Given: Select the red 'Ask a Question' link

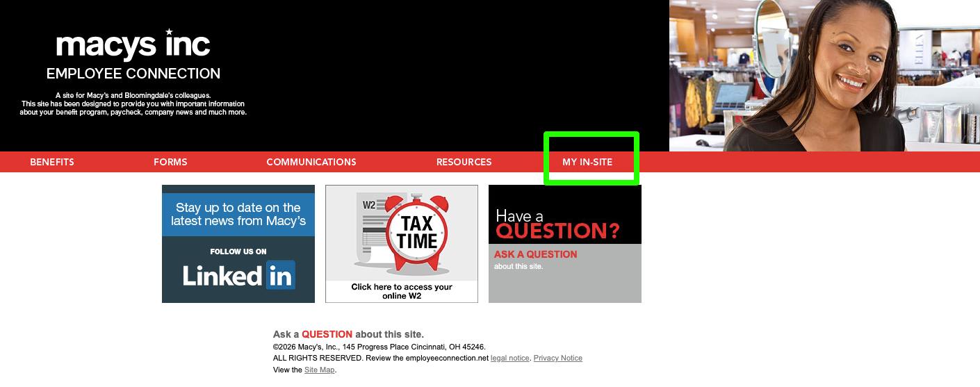Looking at the screenshot, I should (535, 254).
